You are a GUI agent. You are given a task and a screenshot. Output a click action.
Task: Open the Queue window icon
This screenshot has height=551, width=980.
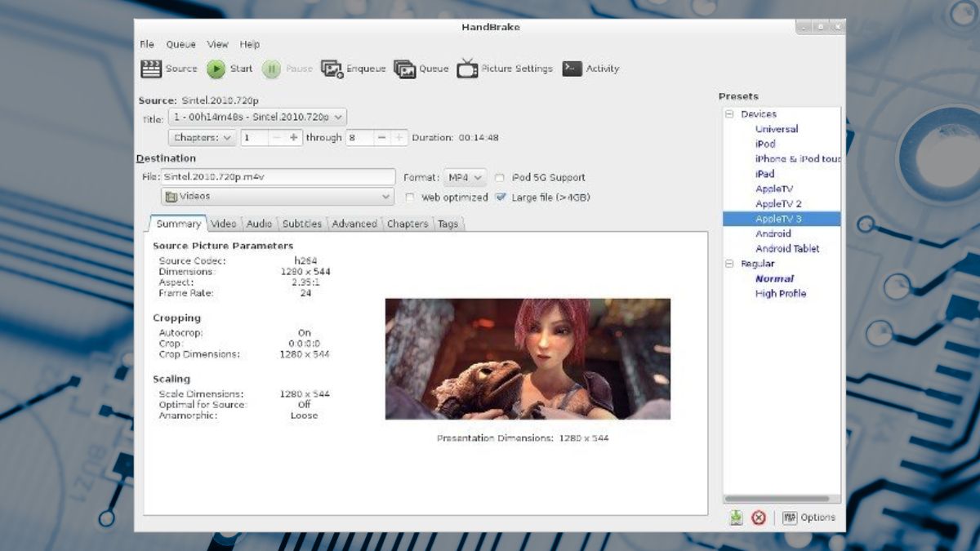[x=404, y=69]
